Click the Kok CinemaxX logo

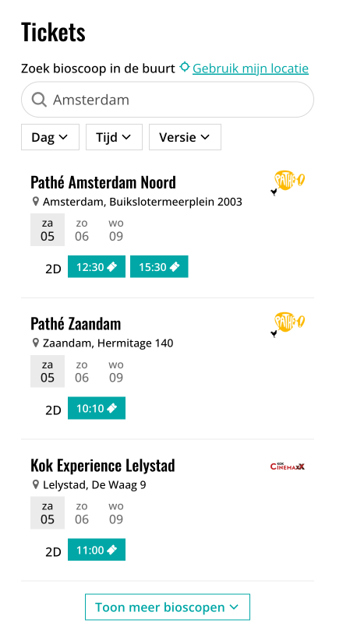point(288,466)
